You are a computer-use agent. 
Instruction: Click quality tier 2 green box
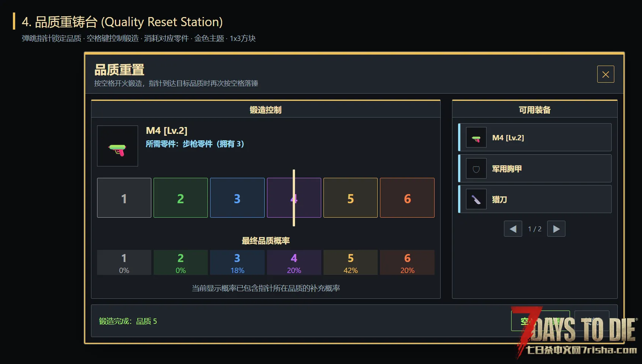tap(181, 198)
